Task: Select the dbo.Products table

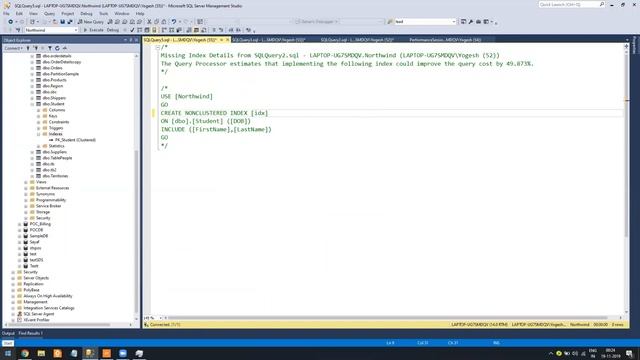Action: pos(54,80)
